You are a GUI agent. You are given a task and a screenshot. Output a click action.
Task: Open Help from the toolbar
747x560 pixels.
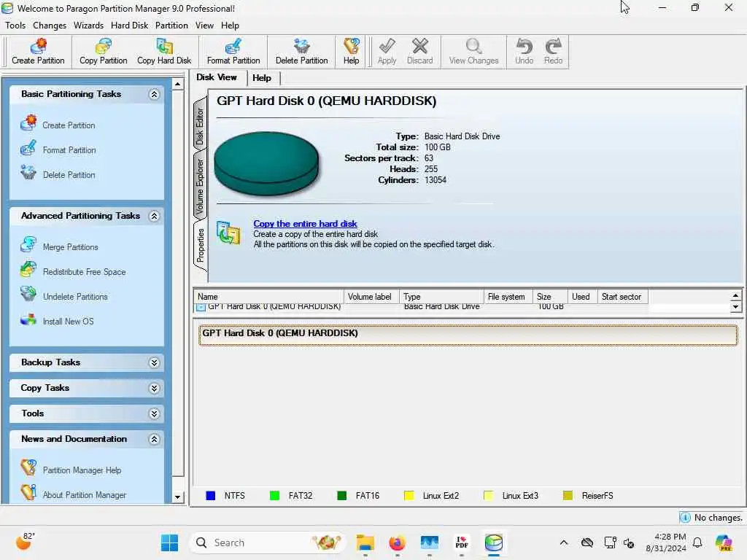351,52
